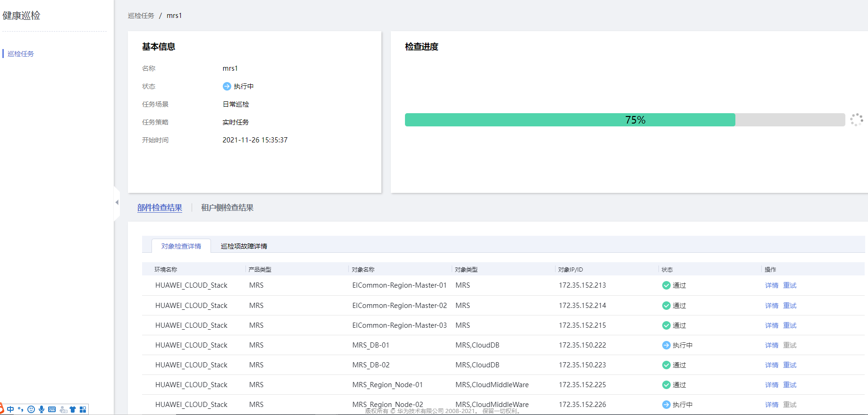
Task: Click the running status icon for MRS_Region_Node-02
Action: pos(666,405)
